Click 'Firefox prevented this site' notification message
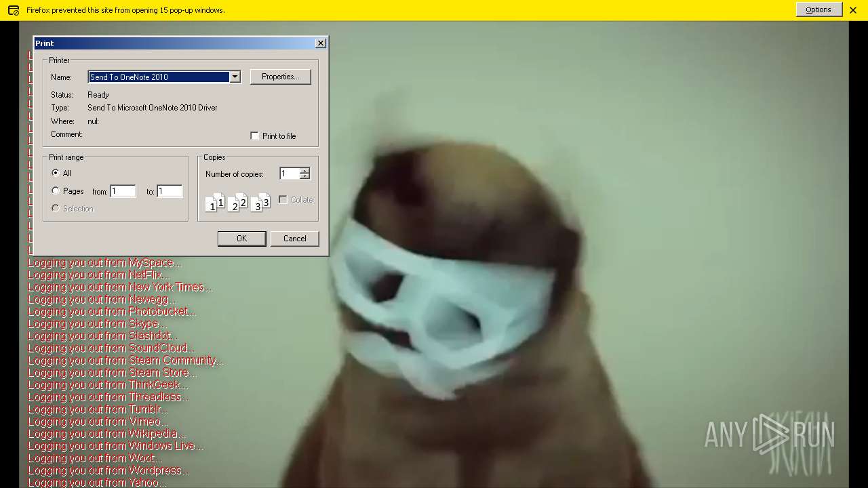Image resolution: width=868 pixels, height=488 pixels. pos(125,10)
